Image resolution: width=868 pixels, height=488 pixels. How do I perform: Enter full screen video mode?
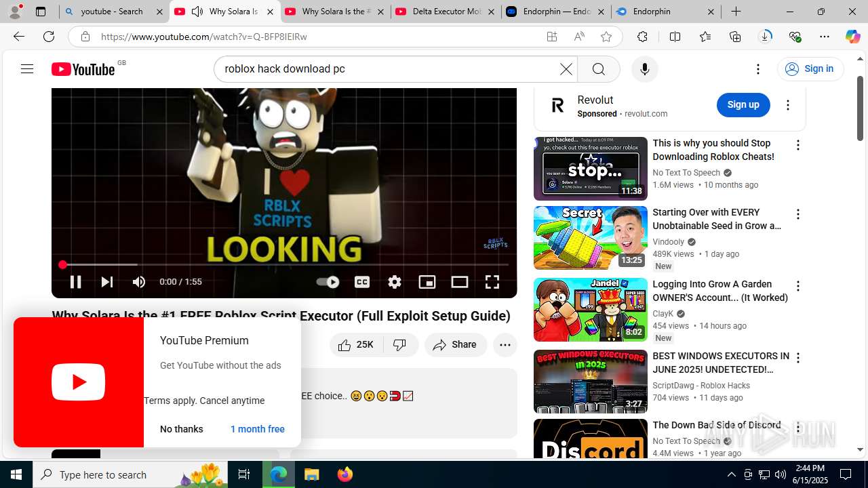pos(492,282)
